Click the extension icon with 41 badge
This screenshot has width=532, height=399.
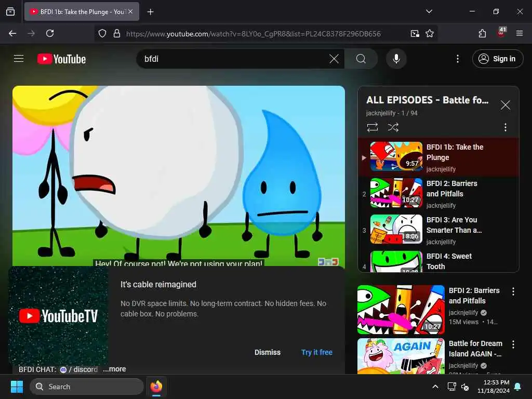tap(501, 33)
